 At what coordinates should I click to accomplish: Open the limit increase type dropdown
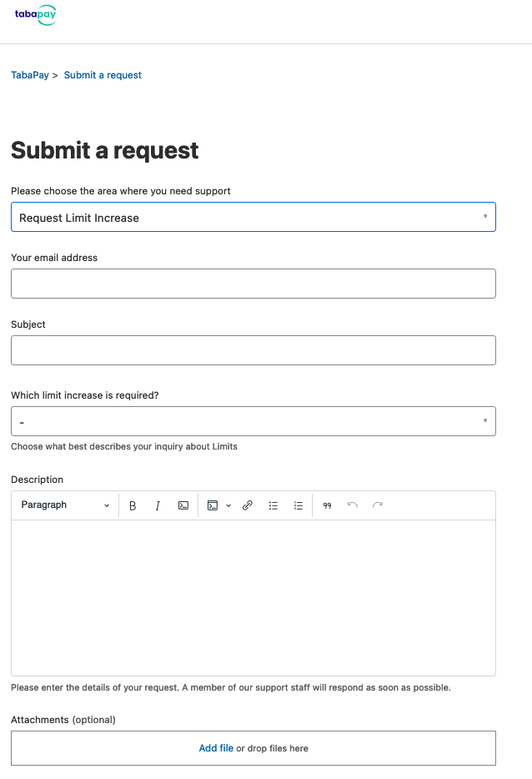point(253,421)
